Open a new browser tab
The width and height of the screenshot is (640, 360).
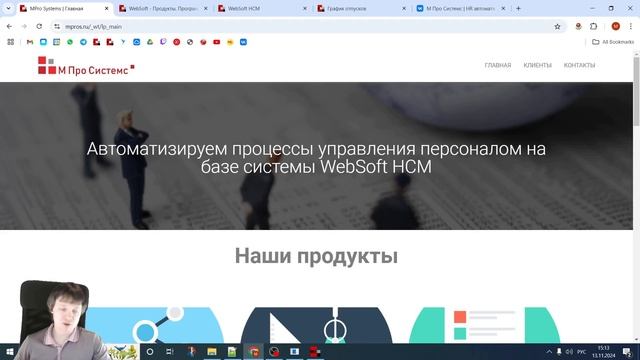pyautogui.click(x=518, y=8)
